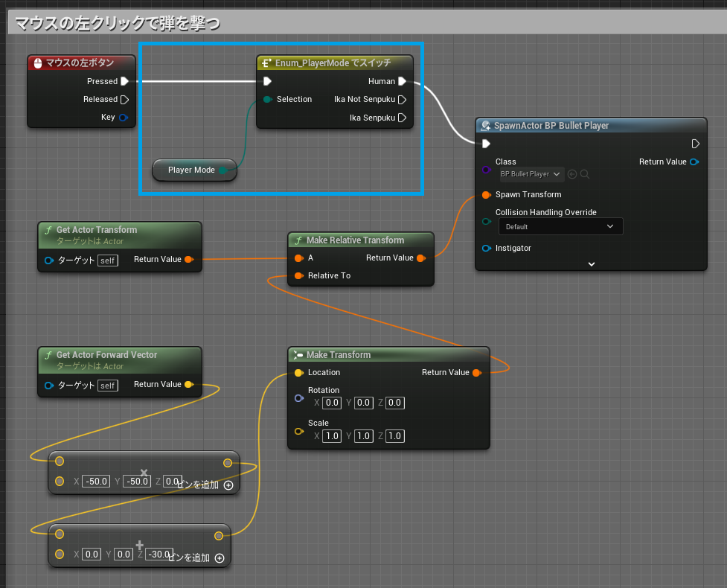Click the Selection input pin

click(x=268, y=99)
